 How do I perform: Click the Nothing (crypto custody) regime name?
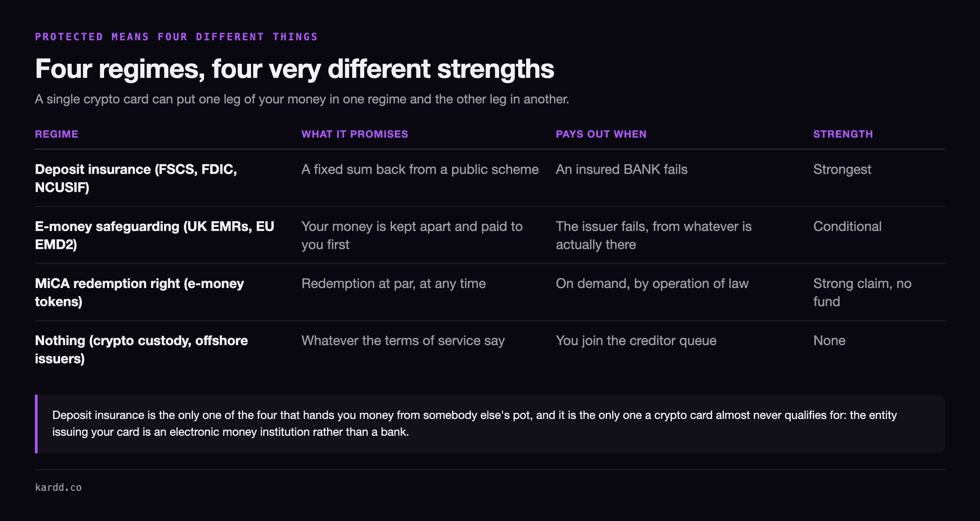pos(141,349)
